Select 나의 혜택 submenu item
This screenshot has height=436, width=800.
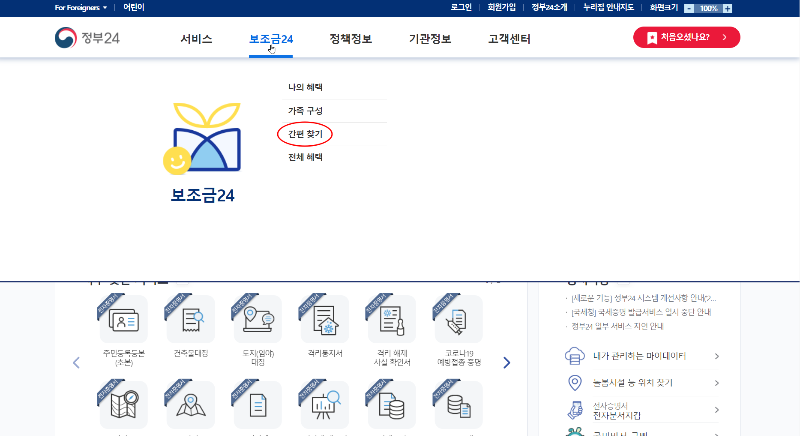tap(305, 87)
